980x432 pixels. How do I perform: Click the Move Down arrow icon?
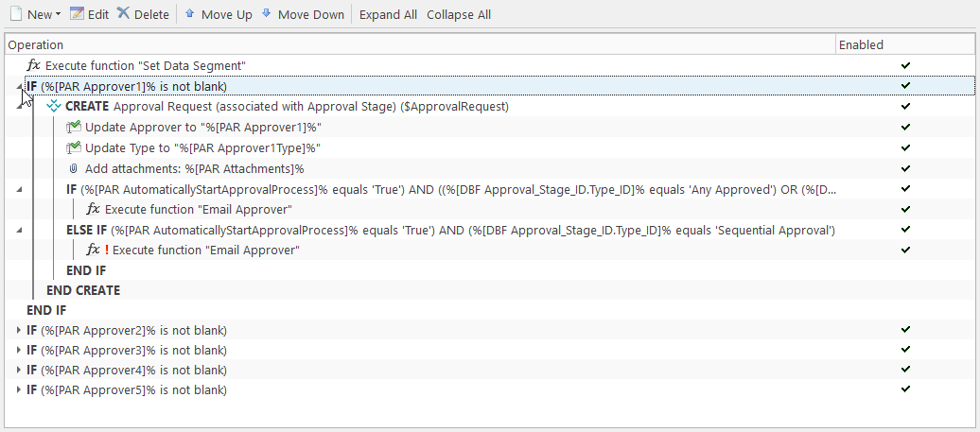(266, 13)
